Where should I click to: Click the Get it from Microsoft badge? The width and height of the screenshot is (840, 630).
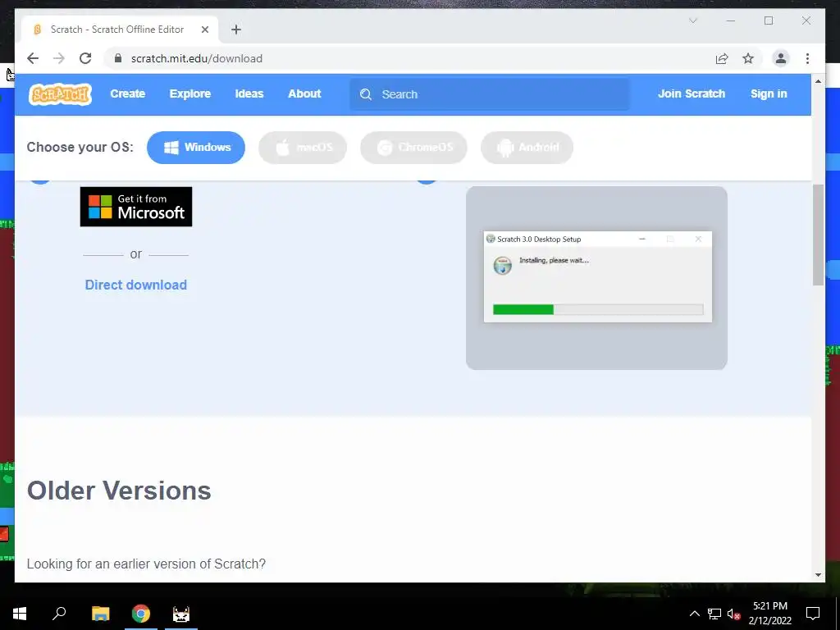(136, 207)
